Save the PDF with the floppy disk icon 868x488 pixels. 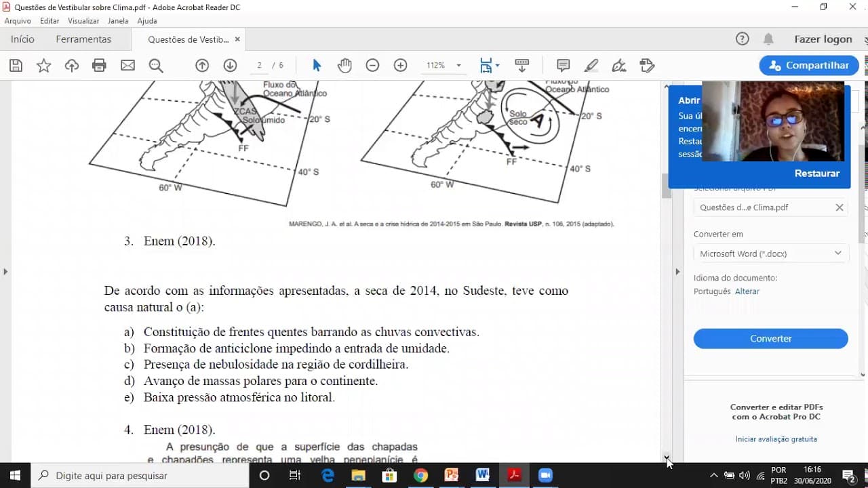tap(16, 66)
